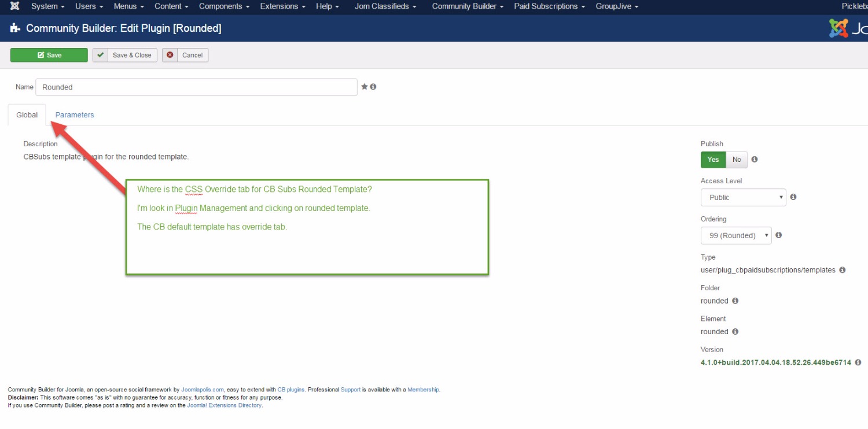The width and height of the screenshot is (868, 429).
Task: Click the Joomla logo icon in top bar
Action: tap(15, 6)
